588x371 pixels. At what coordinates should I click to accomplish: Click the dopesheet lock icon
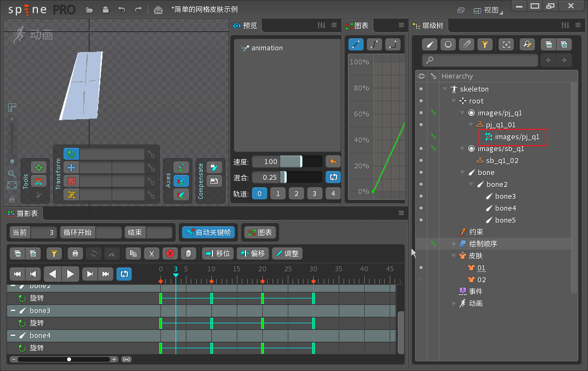(75, 253)
